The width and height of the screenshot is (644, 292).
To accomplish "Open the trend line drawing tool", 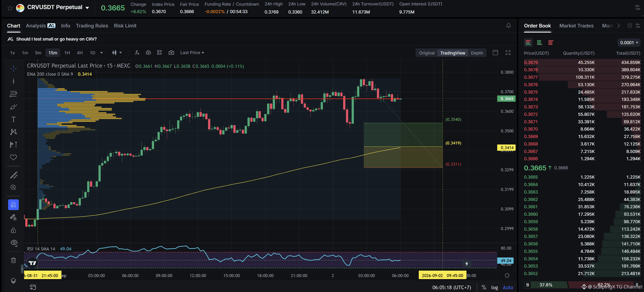I will [x=14, y=81].
